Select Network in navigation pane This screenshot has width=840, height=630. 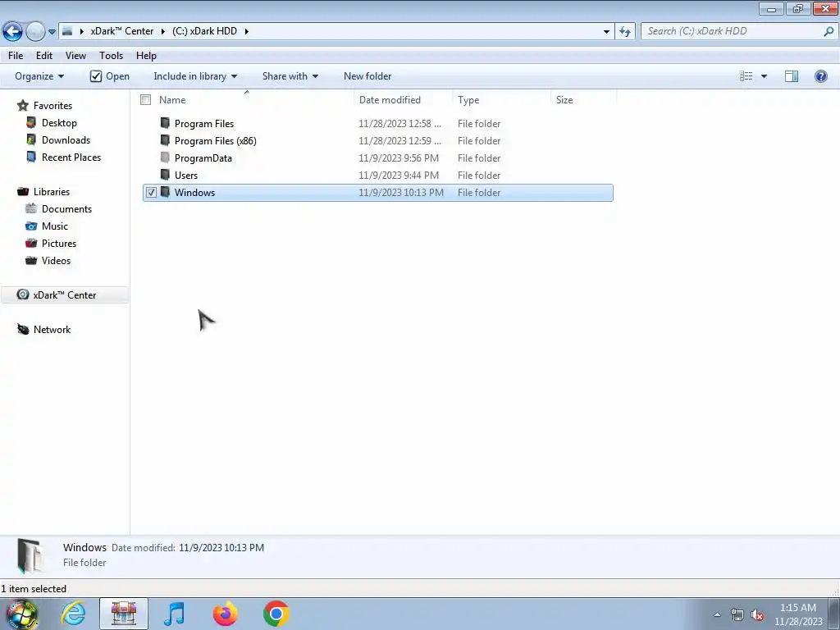point(52,330)
